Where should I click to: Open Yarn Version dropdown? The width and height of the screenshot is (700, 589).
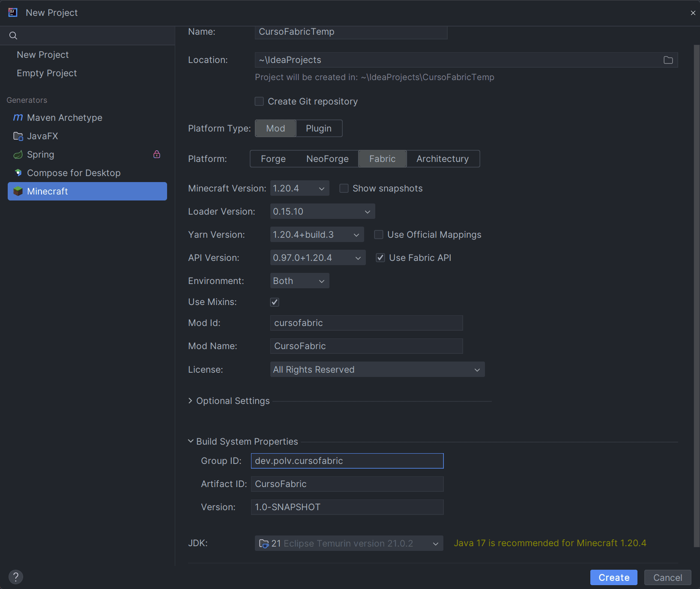tap(317, 235)
